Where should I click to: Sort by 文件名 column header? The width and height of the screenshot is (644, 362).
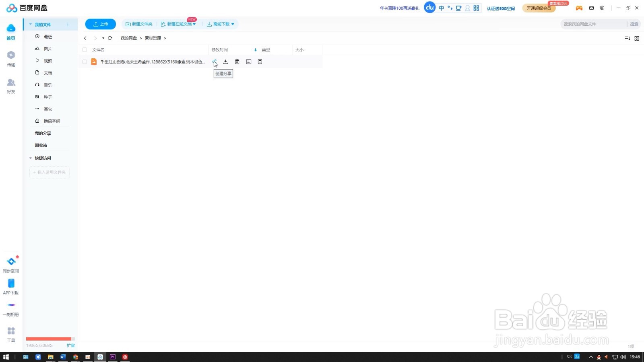coord(98,50)
